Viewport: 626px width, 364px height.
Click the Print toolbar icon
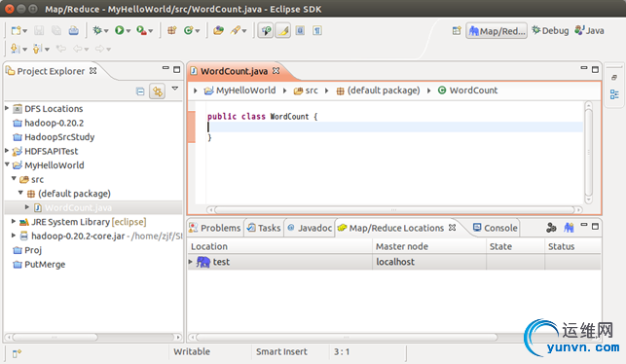73,31
